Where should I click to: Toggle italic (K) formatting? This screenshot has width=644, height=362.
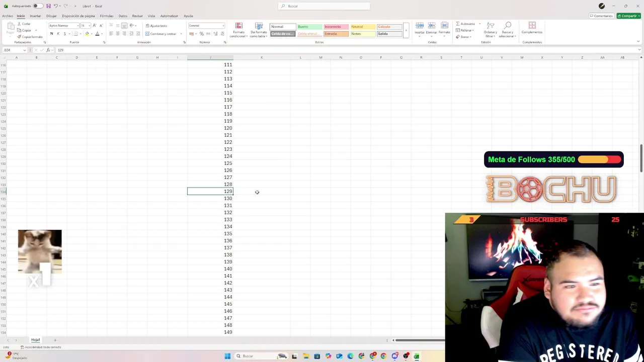(58, 34)
